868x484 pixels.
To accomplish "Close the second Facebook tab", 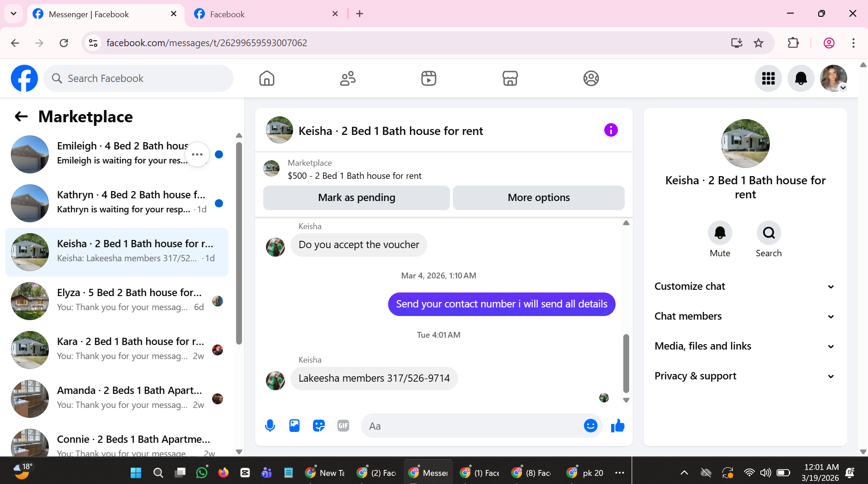I will 335,14.
